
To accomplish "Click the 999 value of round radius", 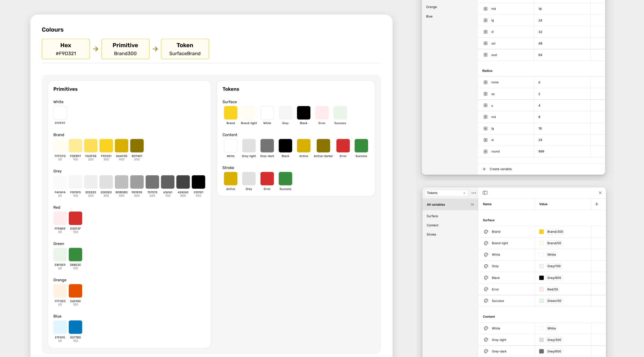I will coord(541,151).
